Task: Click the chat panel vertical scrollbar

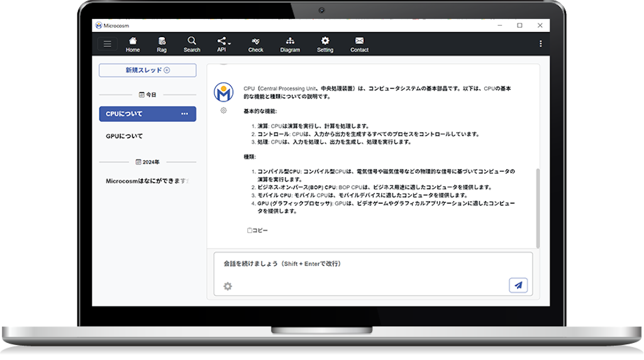Action: coord(537,207)
